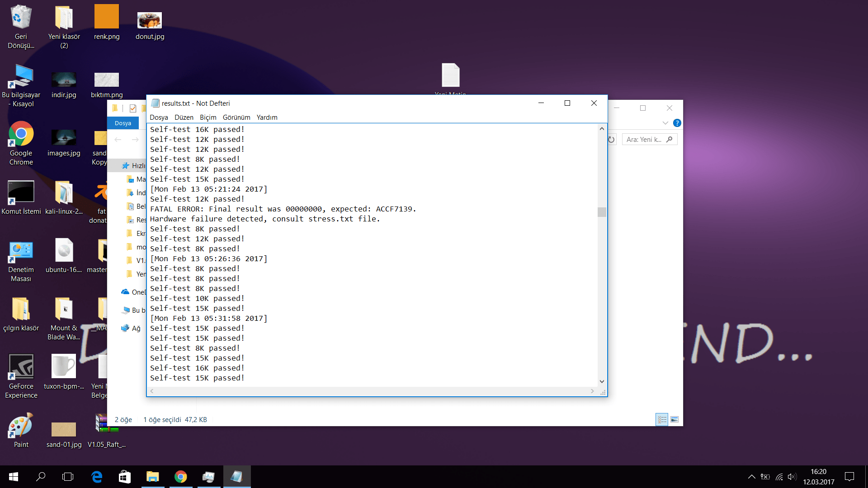Click the blue Dosya tab in Explorer
Screen dimensions: 868x488
pyautogui.click(x=123, y=123)
